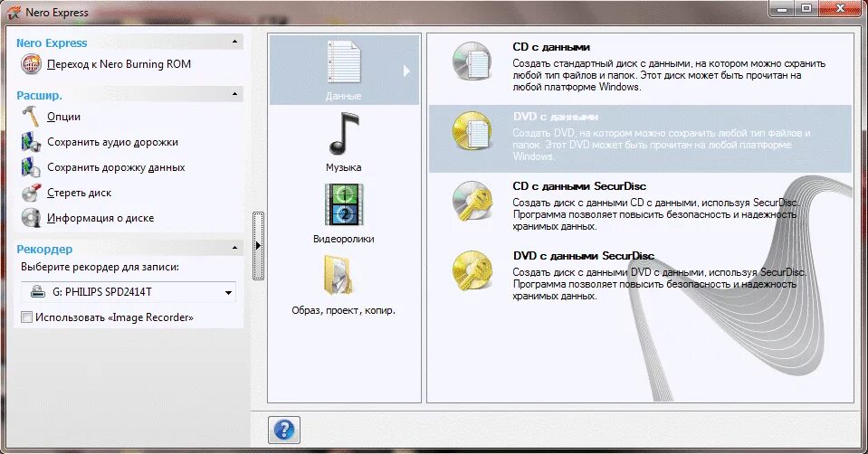This screenshot has width=868, height=454.
Task: Click Сохранить аудио дорожки link
Action: coord(113,142)
